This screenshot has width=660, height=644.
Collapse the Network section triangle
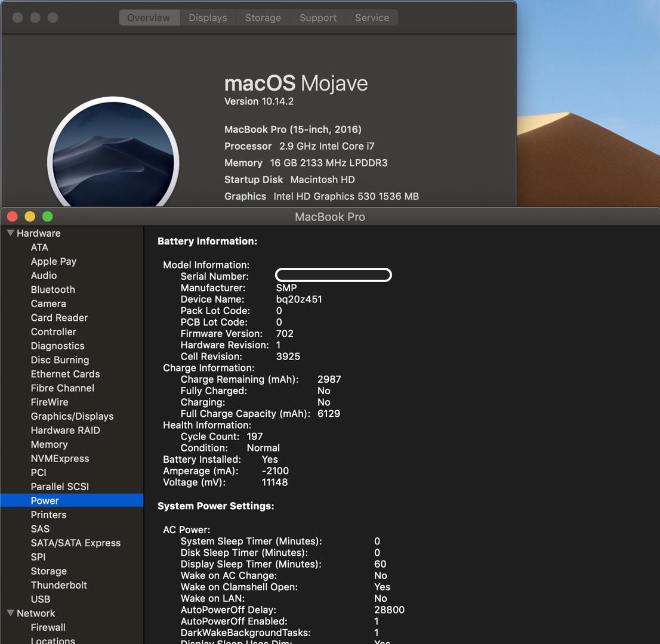(11, 613)
